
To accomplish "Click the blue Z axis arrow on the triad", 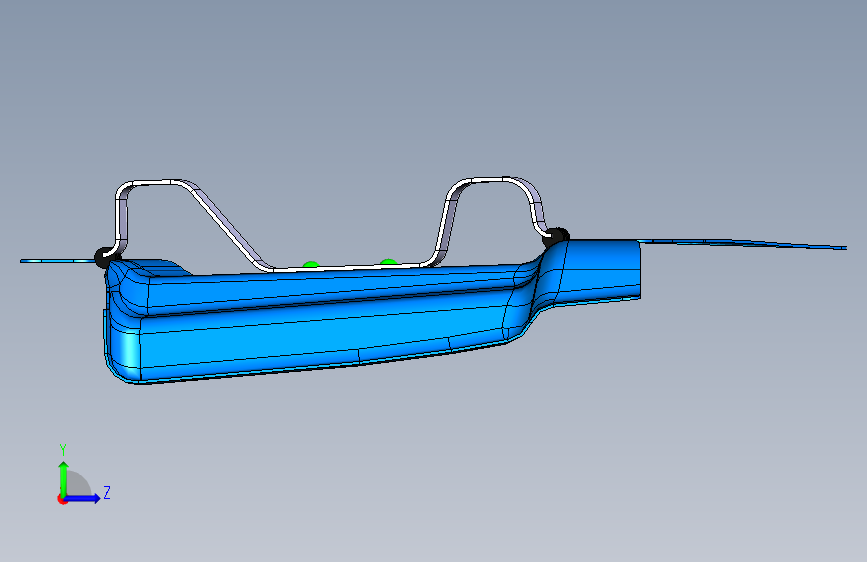I will (83, 498).
